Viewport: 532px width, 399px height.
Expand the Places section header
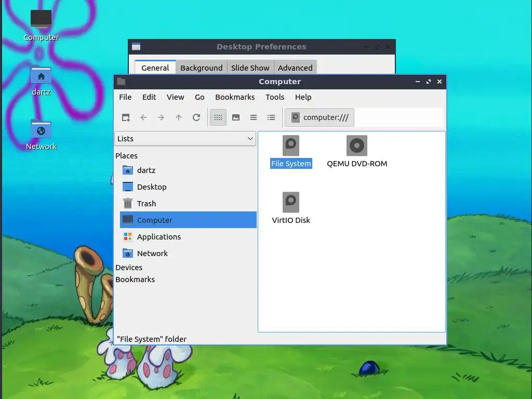pyautogui.click(x=127, y=156)
